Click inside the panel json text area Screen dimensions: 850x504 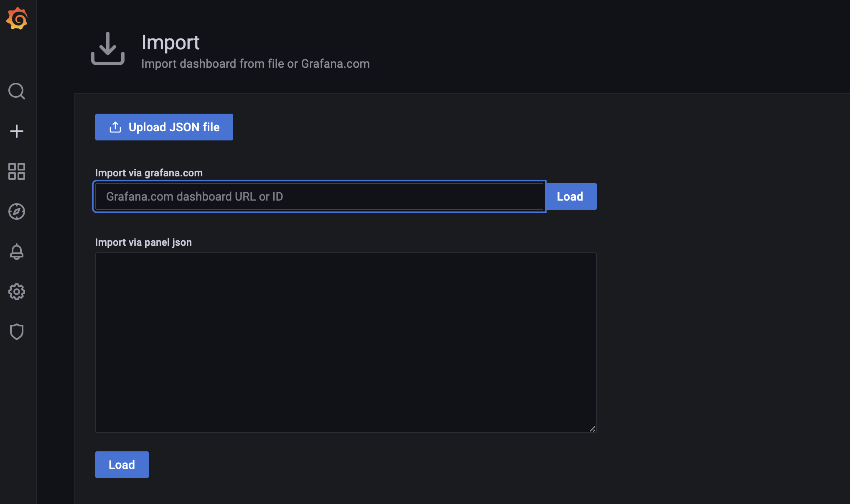(346, 343)
